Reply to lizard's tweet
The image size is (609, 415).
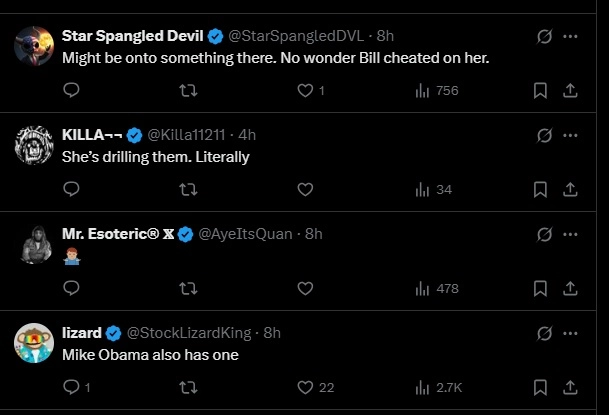click(x=71, y=387)
